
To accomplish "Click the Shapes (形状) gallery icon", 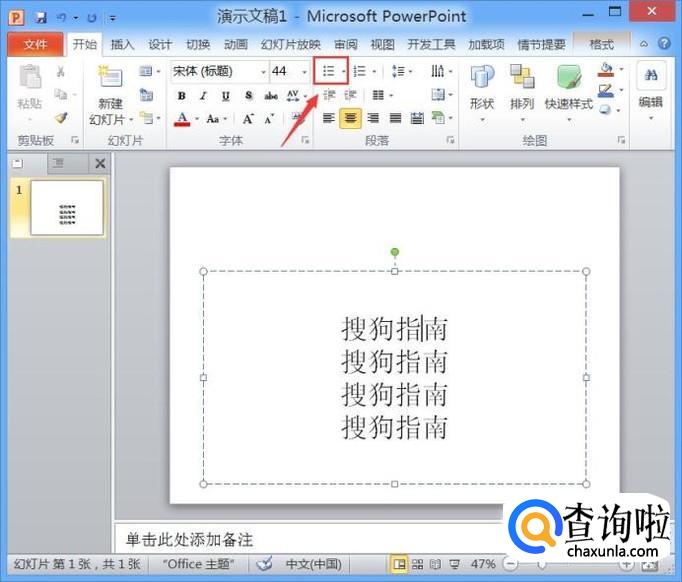I will click(482, 77).
